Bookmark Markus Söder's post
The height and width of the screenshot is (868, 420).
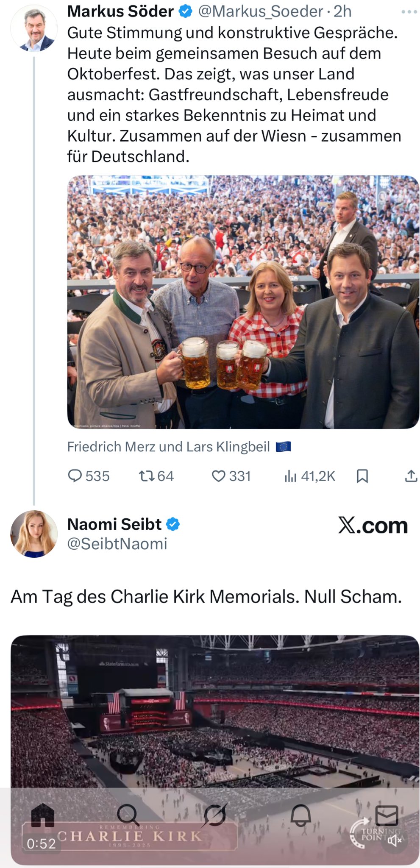(362, 476)
